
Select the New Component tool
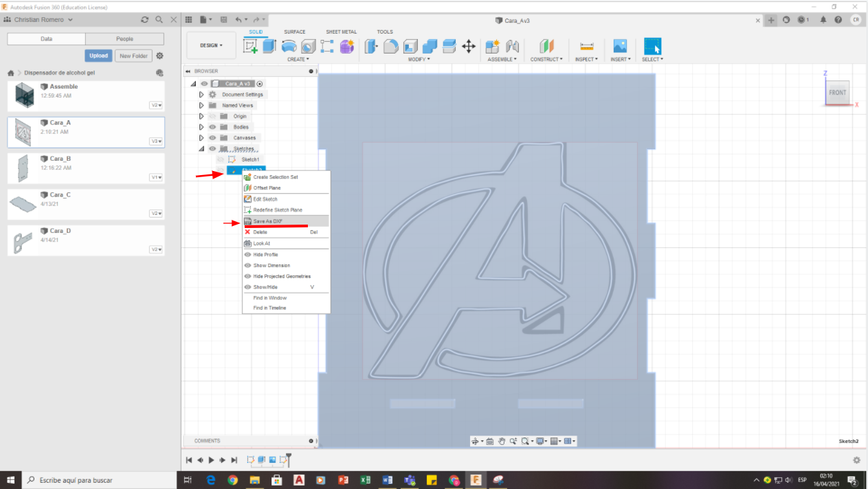click(x=493, y=46)
